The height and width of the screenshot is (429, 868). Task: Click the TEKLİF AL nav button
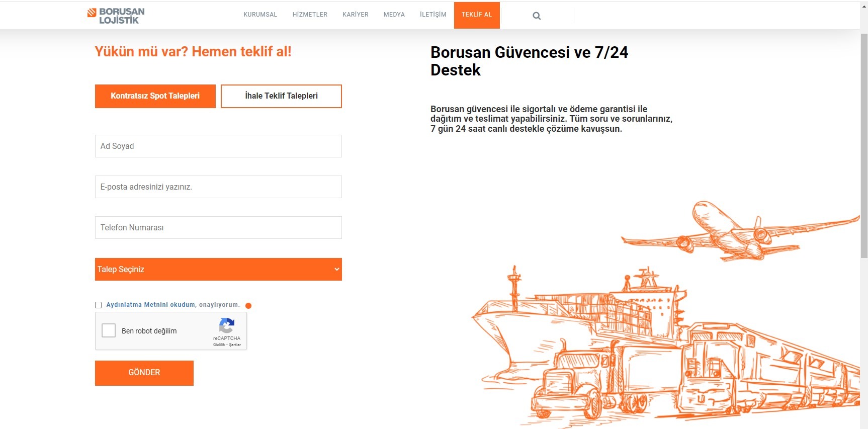pyautogui.click(x=477, y=15)
